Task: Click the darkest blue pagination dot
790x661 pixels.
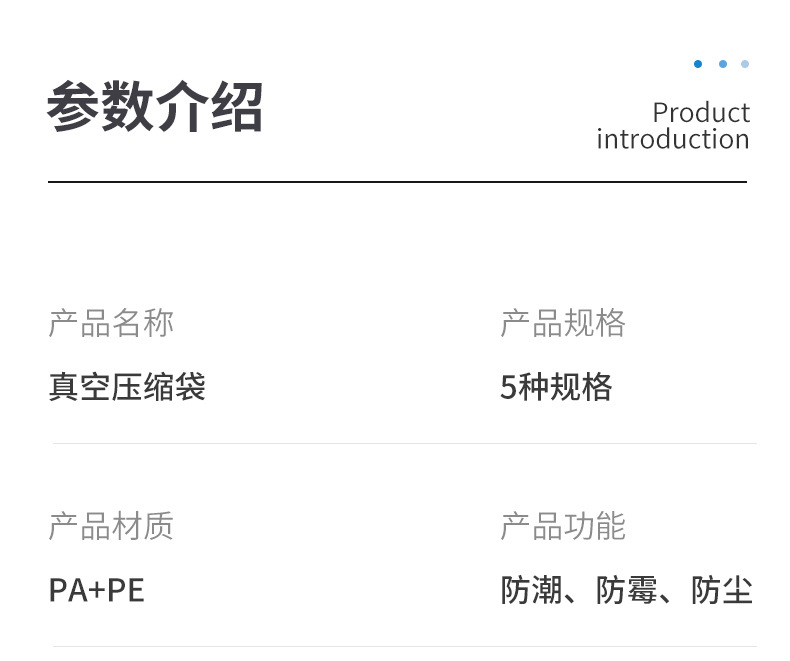Action: coord(698,64)
